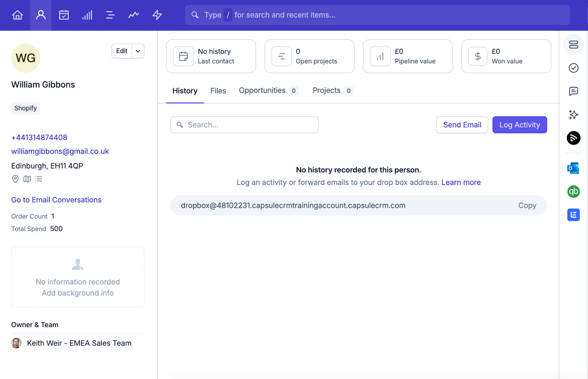The height and width of the screenshot is (379, 588).
Task: Open the AI sparkle icon in sidebar
Action: [573, 115]
